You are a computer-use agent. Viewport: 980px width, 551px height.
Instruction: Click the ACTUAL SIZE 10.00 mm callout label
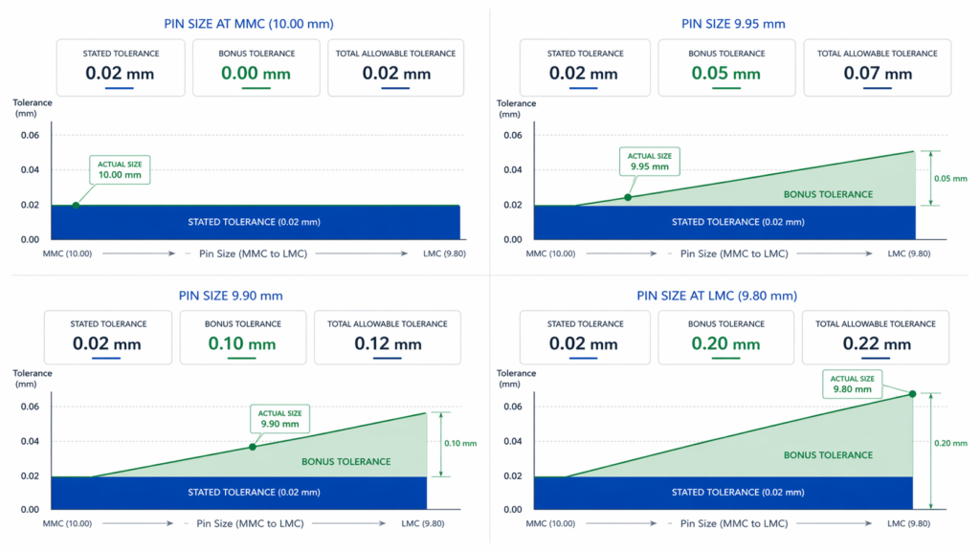(120, 169)
